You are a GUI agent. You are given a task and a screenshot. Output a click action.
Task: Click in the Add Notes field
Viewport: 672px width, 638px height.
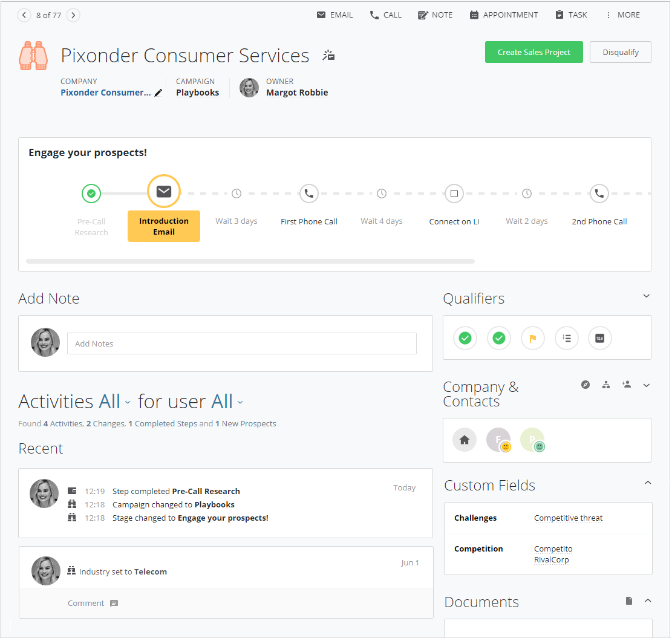(x=241, y=343)
